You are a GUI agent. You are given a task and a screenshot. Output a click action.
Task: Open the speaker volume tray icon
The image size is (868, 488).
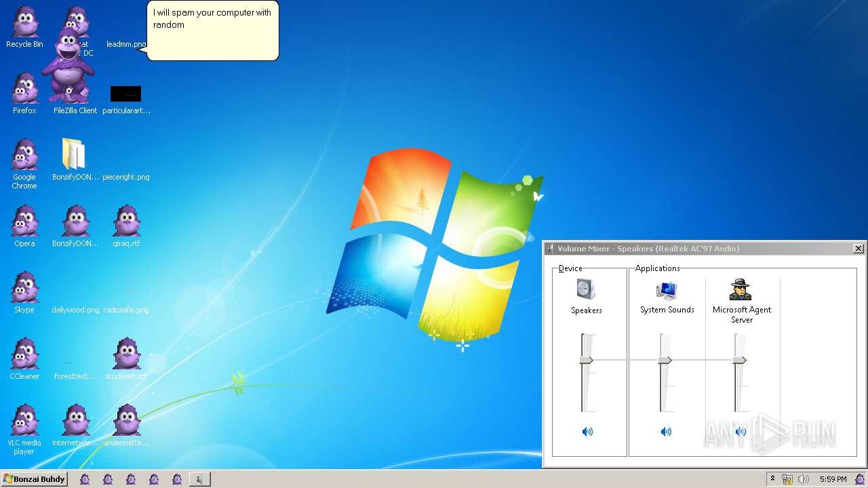click(x=804, y=479)
